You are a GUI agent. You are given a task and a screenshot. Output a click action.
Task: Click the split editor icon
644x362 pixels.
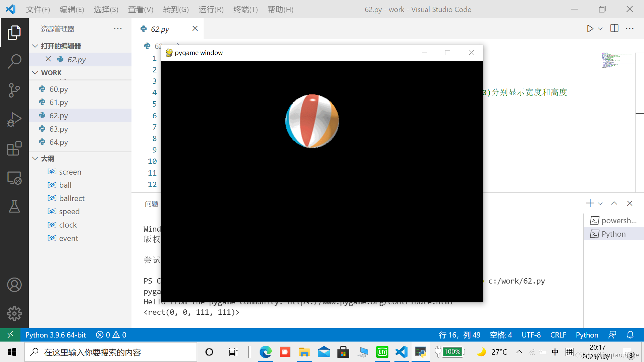(614, 28)
